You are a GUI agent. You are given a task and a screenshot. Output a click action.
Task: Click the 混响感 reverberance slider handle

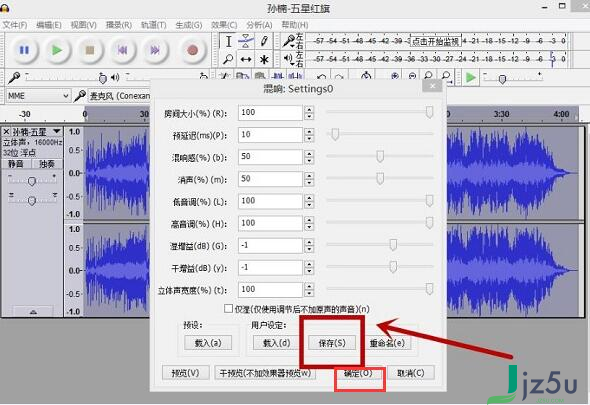click(x=380, y=156)
